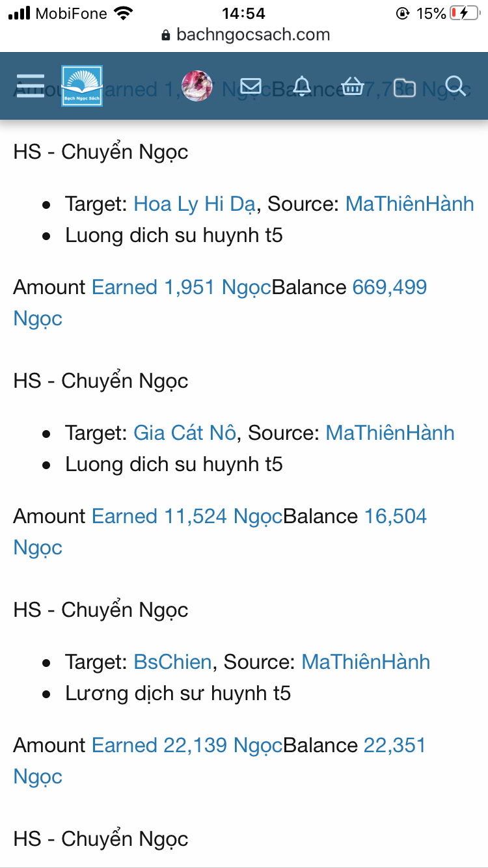Click the Bạch Ngọc Sách logo
This screenshot has height=868, width=488.
(x=82, y=86)
